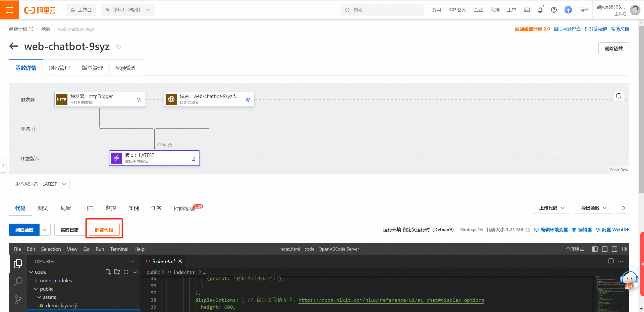This screenshot has width=644, height=312.
Task: Open the Terminal menu in editor
Action: click(x=119, y=249)
